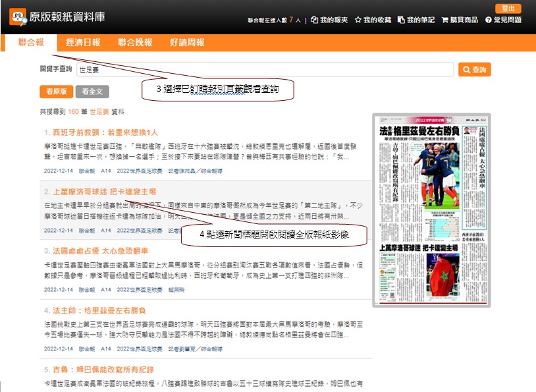The width and height of the screenshot is (536, 392).
Task: Click the 我的收藏 star icon
Action: click(x=358, y=20)
